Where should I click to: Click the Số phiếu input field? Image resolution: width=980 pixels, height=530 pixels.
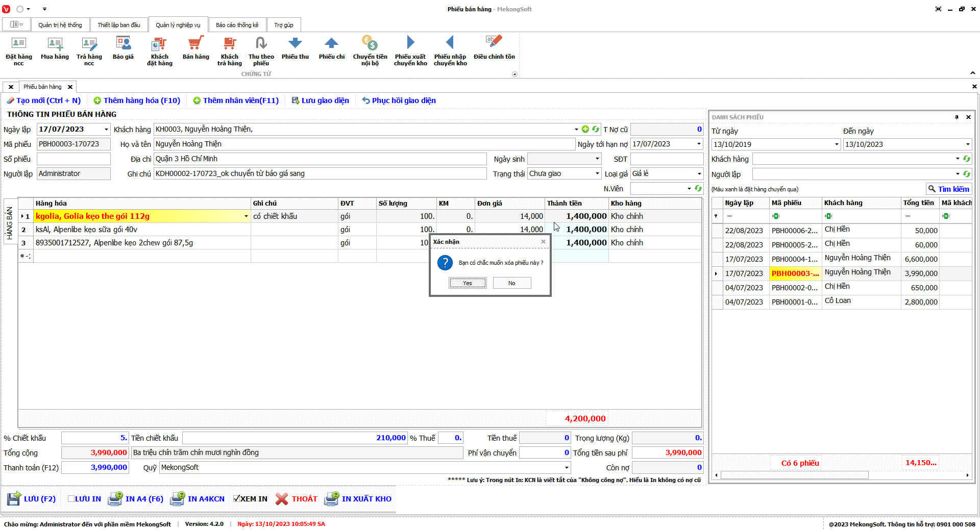click(73, 159)
